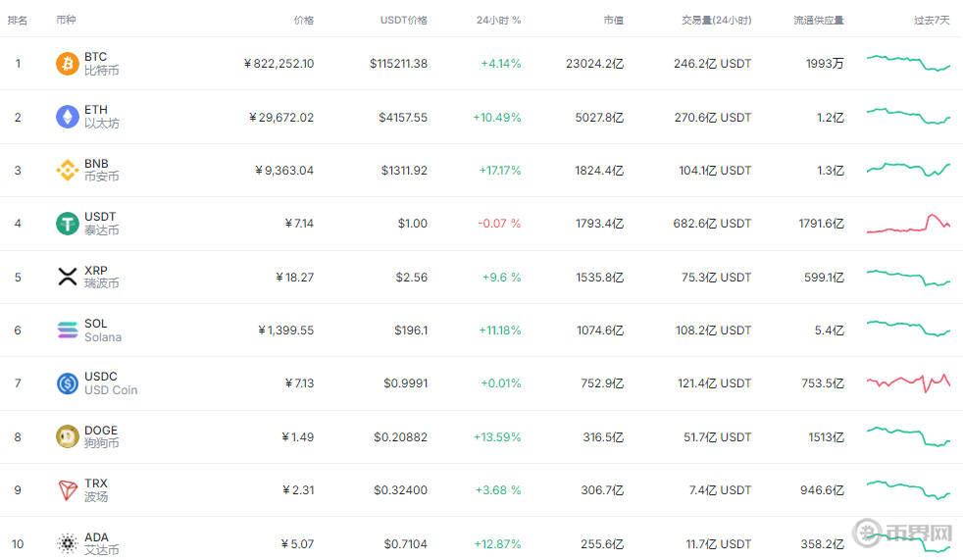The image size is (963, 560).
Task: Open the 比特币 BTC name link
Action: pos(101,71)
